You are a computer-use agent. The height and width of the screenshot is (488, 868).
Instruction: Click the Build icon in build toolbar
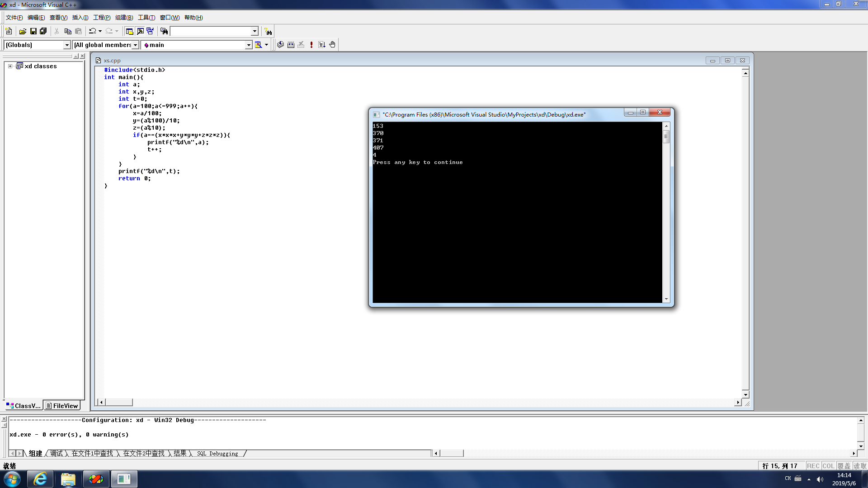coord(291,45)
